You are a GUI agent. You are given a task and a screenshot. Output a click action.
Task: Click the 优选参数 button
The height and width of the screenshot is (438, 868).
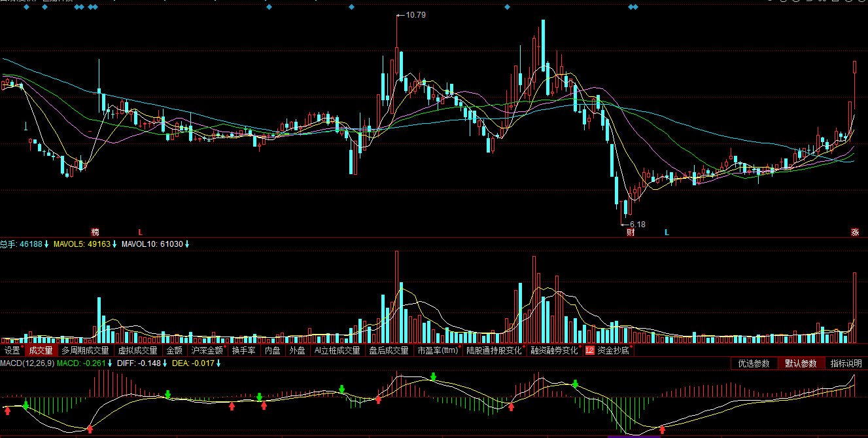754,363
